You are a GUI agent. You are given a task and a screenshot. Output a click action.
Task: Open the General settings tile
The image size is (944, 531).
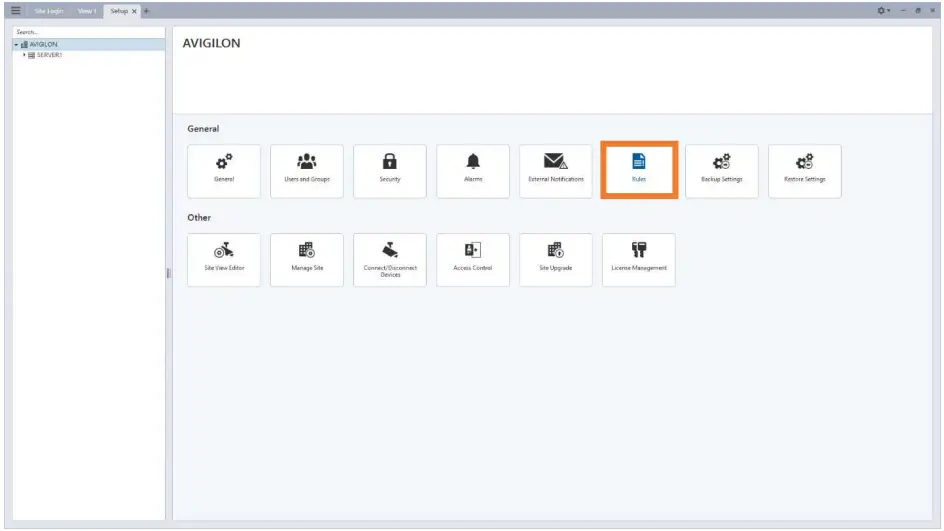coord(224,171)
